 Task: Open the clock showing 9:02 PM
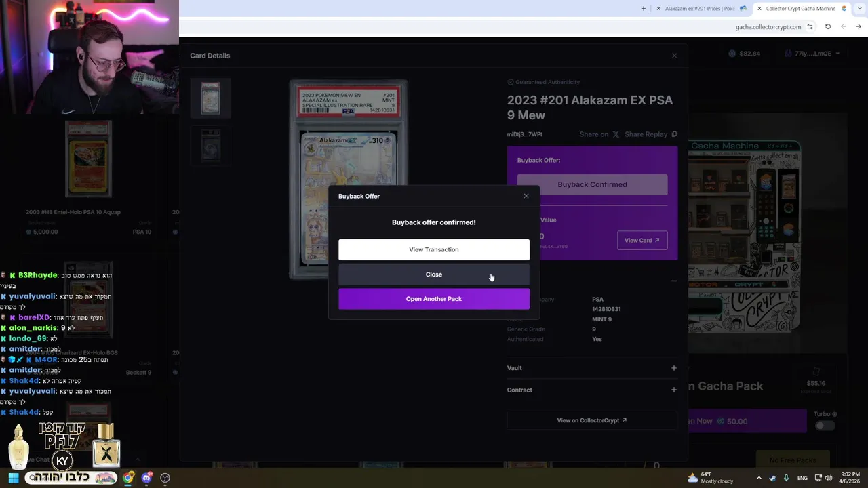[x=849, y=478]
